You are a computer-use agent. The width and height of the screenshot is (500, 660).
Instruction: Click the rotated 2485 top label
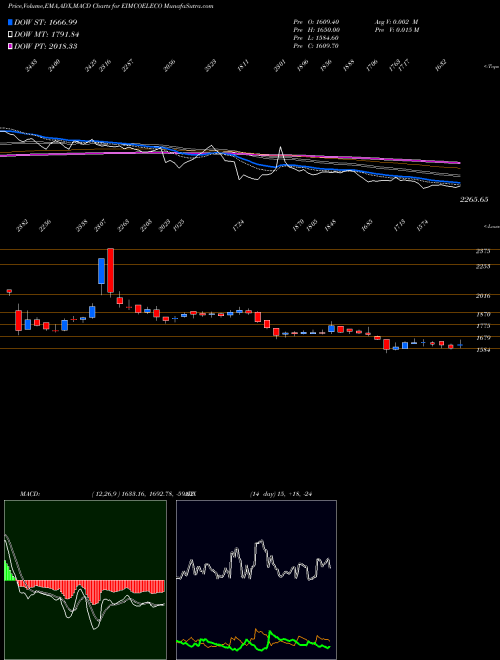pyautogui.click(x=31, y=66)
